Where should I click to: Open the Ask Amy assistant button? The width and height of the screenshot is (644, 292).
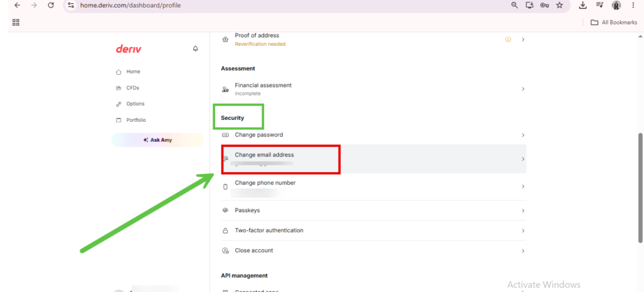point(158,140)
